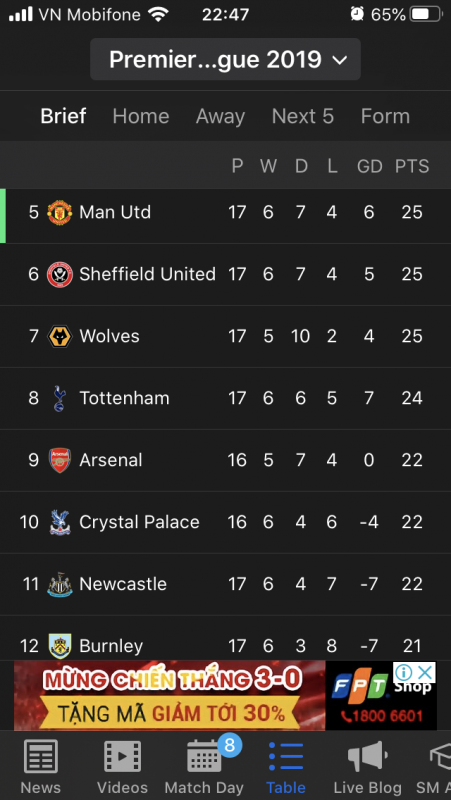
Task: Tap the Man Utd club crest
Action: click(60, 212)
